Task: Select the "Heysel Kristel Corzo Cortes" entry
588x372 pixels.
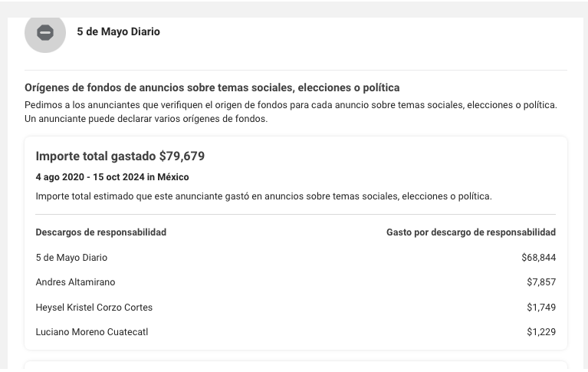Action: pos(94,308)
